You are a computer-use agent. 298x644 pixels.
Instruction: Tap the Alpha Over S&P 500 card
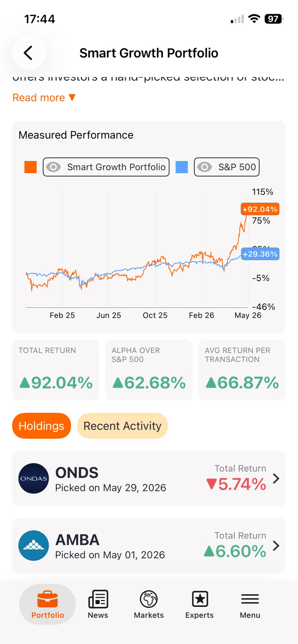[149, 370]
